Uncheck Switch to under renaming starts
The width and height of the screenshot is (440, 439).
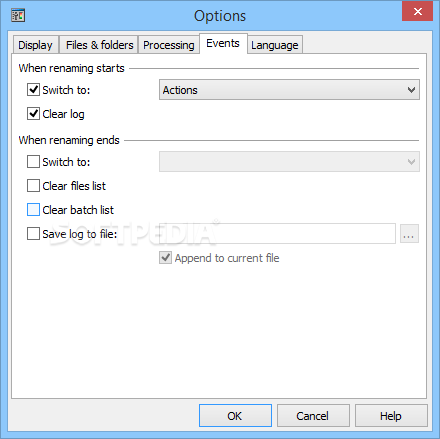tap(33, 90)
